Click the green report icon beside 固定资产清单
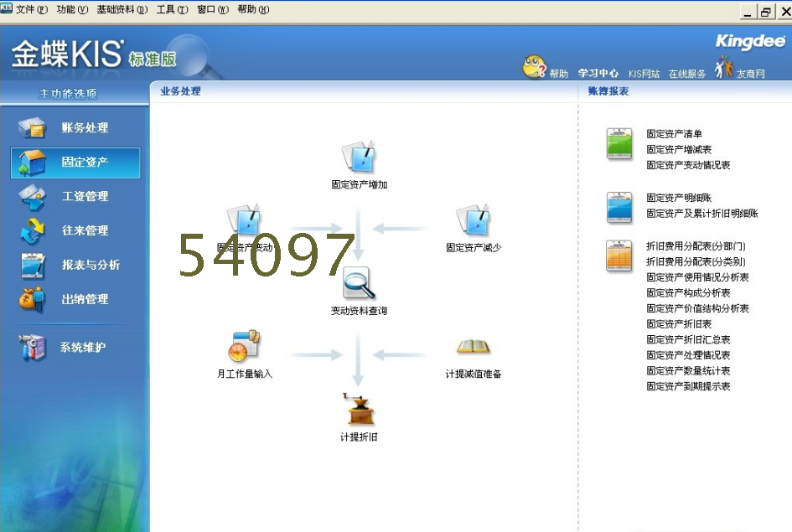Viewport: 792px width, 532px height. coord(619,144)
